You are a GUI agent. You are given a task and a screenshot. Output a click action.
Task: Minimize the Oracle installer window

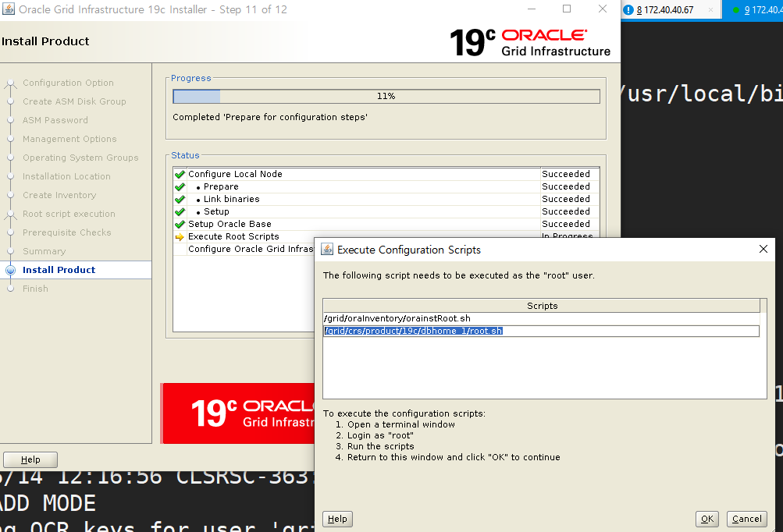click(532, 9)
